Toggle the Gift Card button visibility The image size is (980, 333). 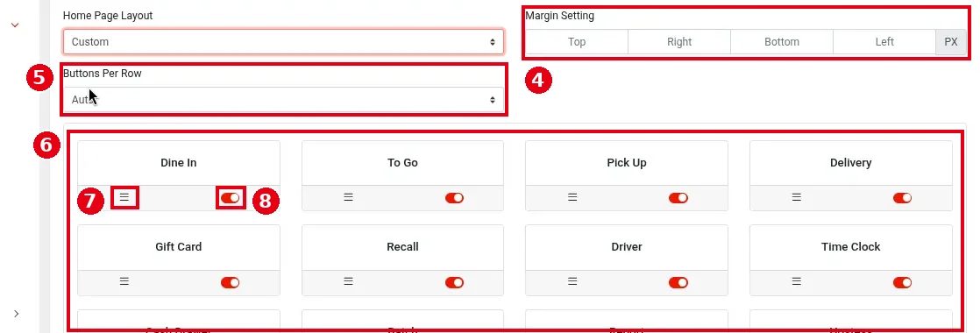(230, 282)
